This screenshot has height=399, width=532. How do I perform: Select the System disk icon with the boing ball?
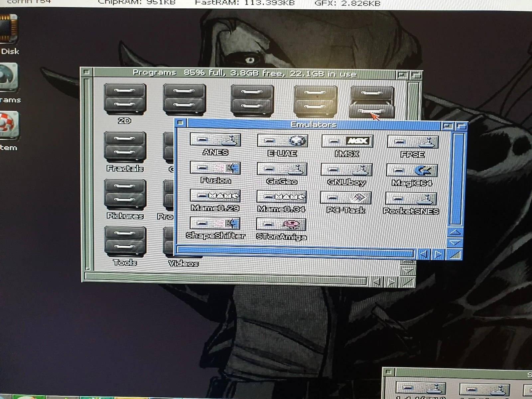9,125
